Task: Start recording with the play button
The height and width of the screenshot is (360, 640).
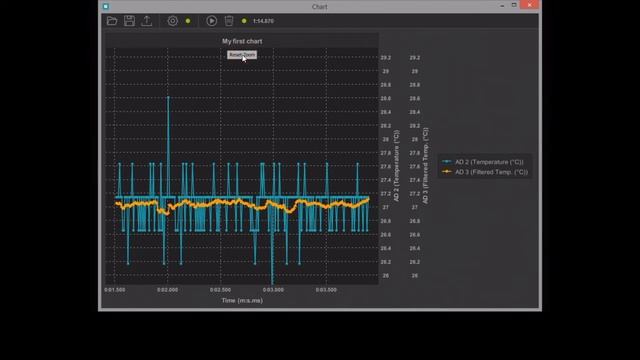Action: pos(211,21)
